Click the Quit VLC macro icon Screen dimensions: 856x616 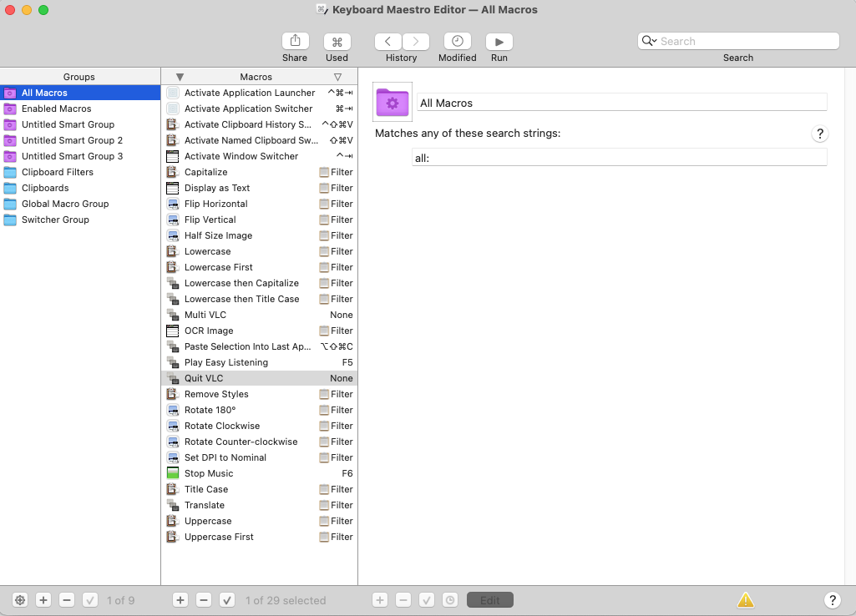(173, 377)
